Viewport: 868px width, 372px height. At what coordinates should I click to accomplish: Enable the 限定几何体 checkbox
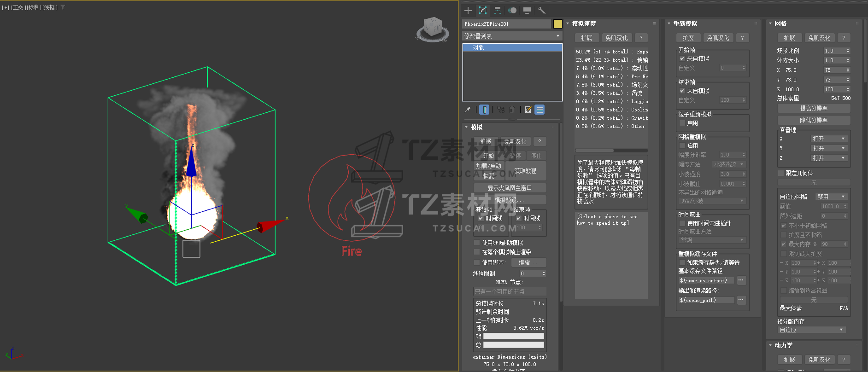point(781,174)
